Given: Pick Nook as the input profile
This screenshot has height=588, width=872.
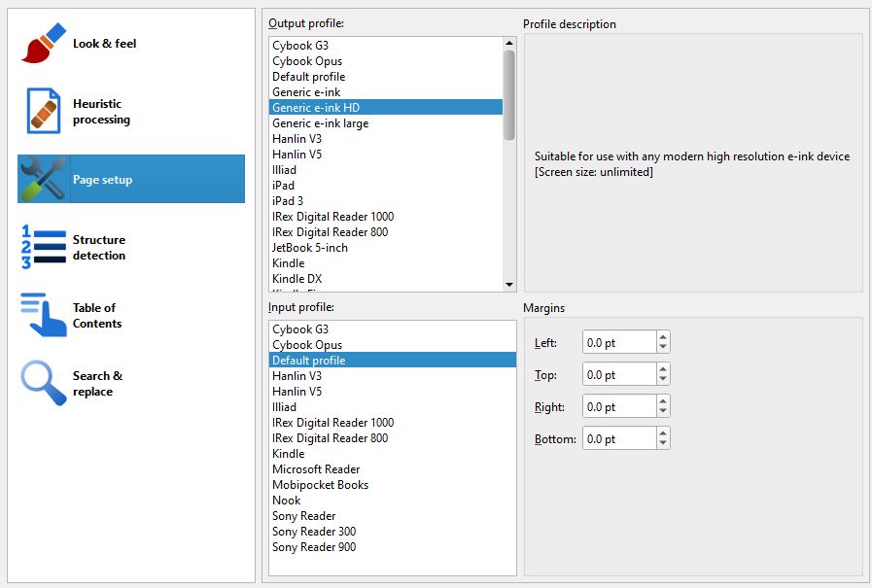Looking at the screenshot, I should (x=287, y=501).
